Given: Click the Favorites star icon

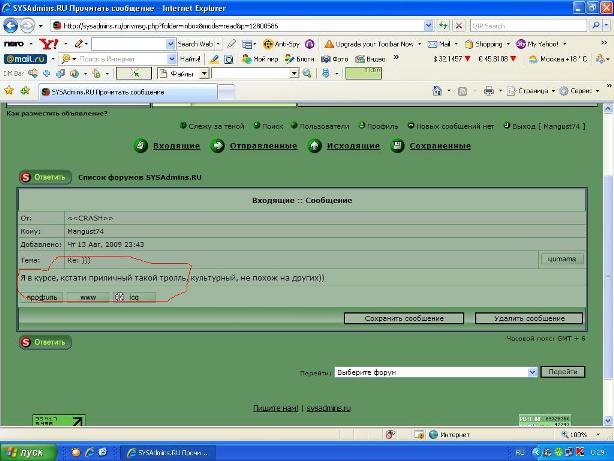Looking at the screenshot, I should 9,91.
